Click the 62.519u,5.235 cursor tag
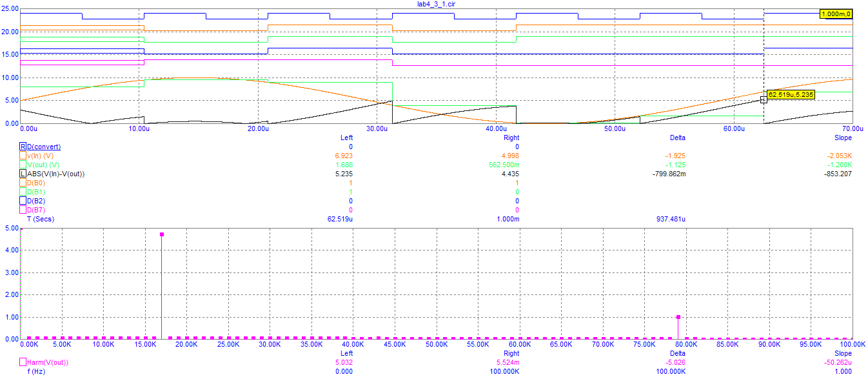868x379 pixels. (791, 94)
